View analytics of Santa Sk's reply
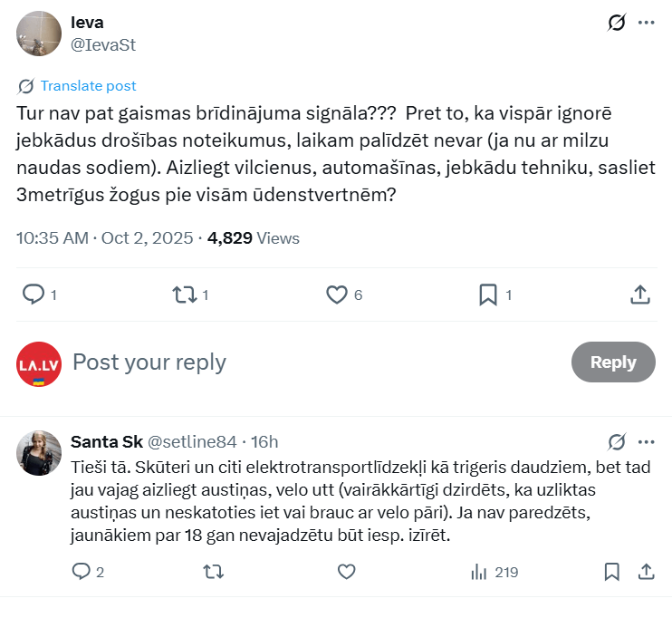The width and height of the screenshot is (672, 618). coord(478,572)
